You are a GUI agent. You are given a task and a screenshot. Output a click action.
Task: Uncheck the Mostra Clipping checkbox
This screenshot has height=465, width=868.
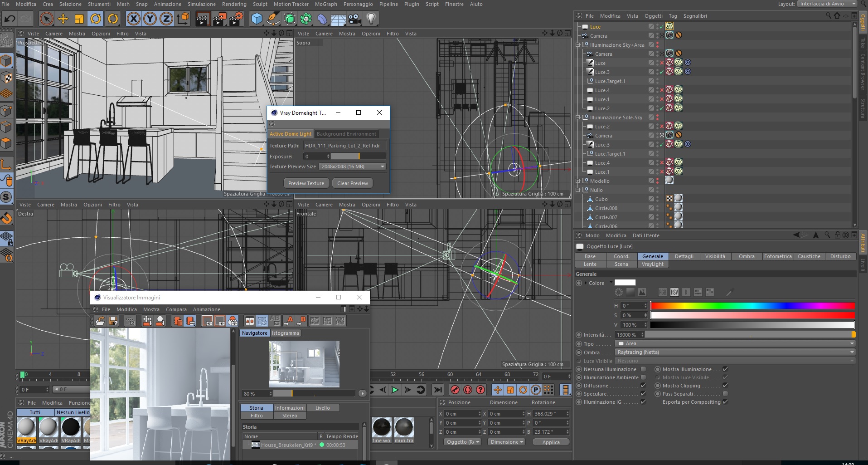(725, 386)
